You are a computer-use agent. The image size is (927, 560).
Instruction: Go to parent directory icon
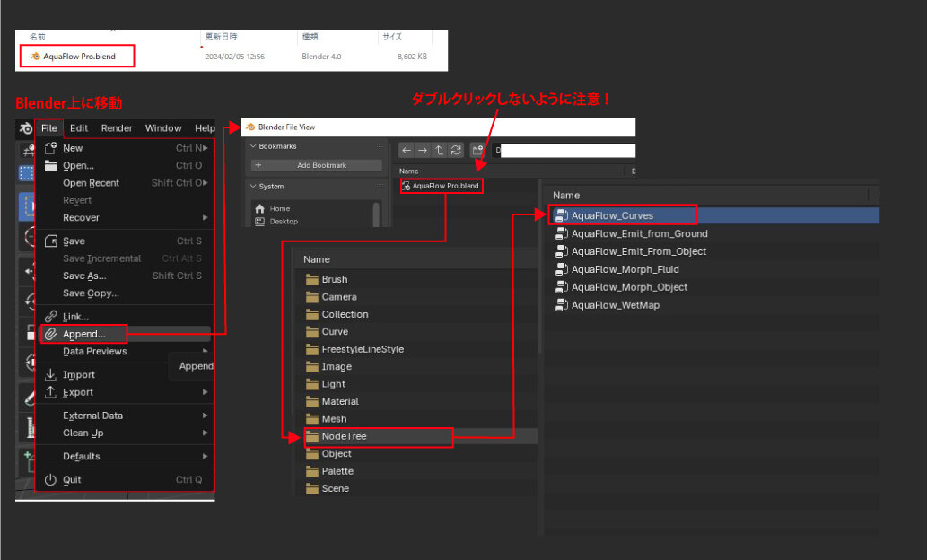click(x=439, y=150)
